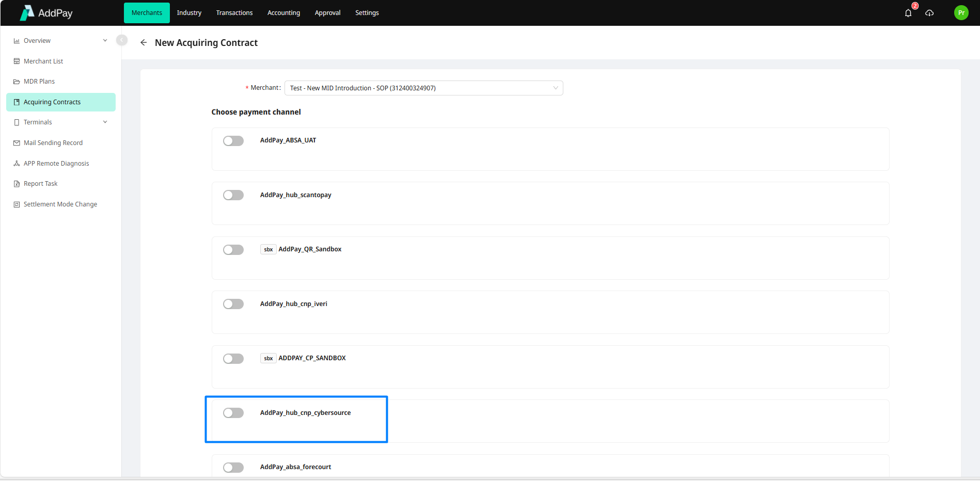Screen dimensions: 980x481
Task: Open the user profile avatar
Action: 961,13
